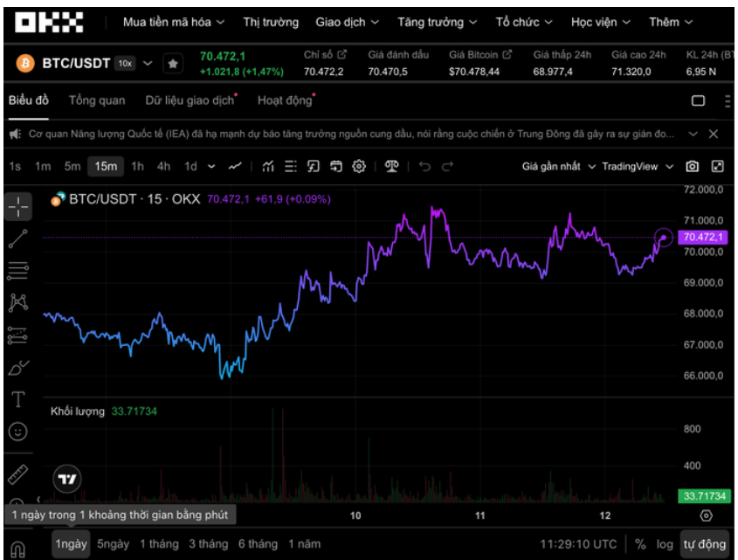Expand more timeframes dropdown arrow
Viewport: 738px width, 560px height.
click(211, 166)
